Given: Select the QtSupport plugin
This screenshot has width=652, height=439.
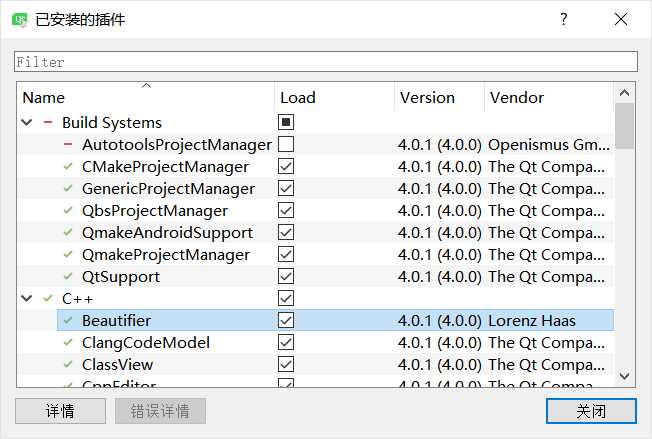Looking at the screenshot, I should click(x=121, y=277).
